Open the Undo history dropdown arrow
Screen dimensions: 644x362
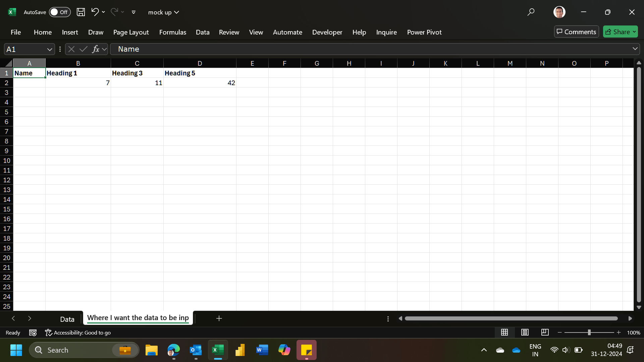103,12
